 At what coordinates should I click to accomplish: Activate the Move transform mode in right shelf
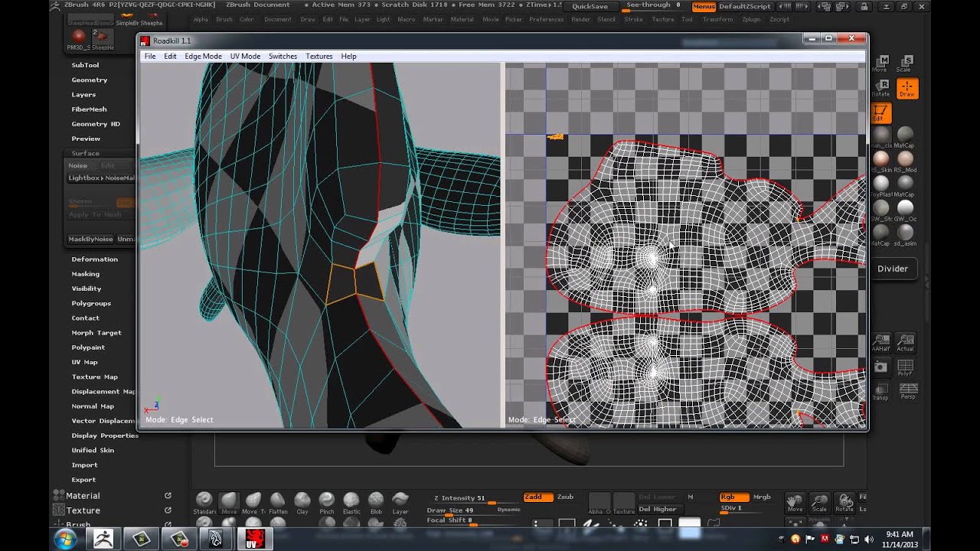(x=880, y=64)
